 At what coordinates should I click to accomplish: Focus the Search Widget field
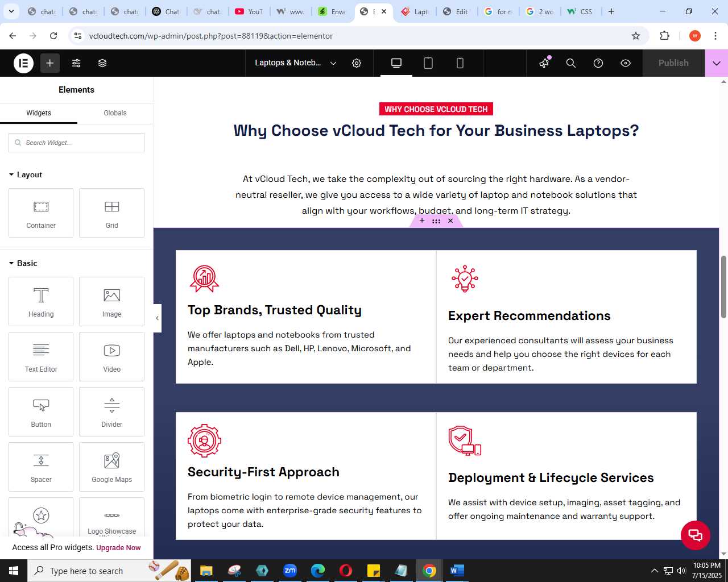click(76, 143)
